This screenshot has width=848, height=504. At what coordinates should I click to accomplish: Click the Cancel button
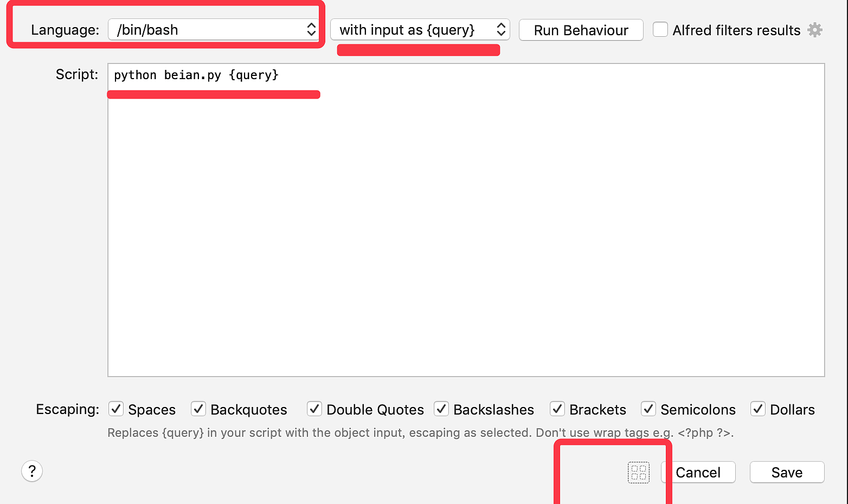click(x=698, y=473)
